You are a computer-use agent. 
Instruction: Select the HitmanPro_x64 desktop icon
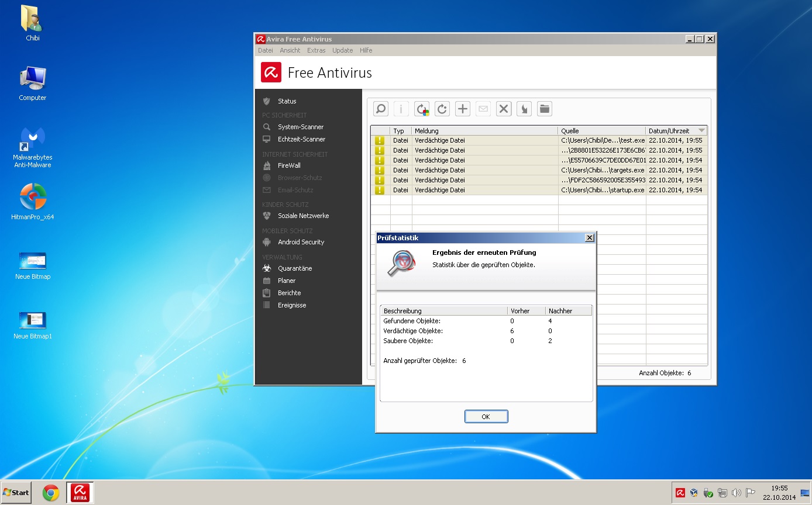pos(33,202)
